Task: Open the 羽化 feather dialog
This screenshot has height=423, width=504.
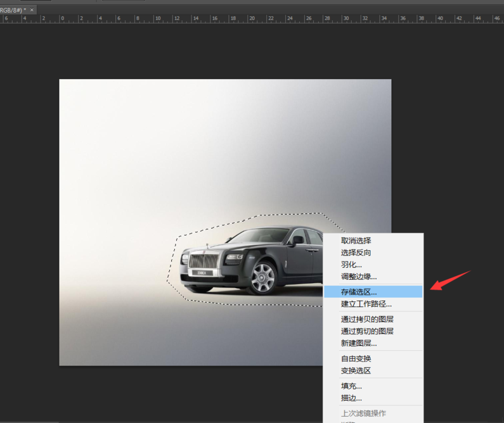Action: [351, 265]
